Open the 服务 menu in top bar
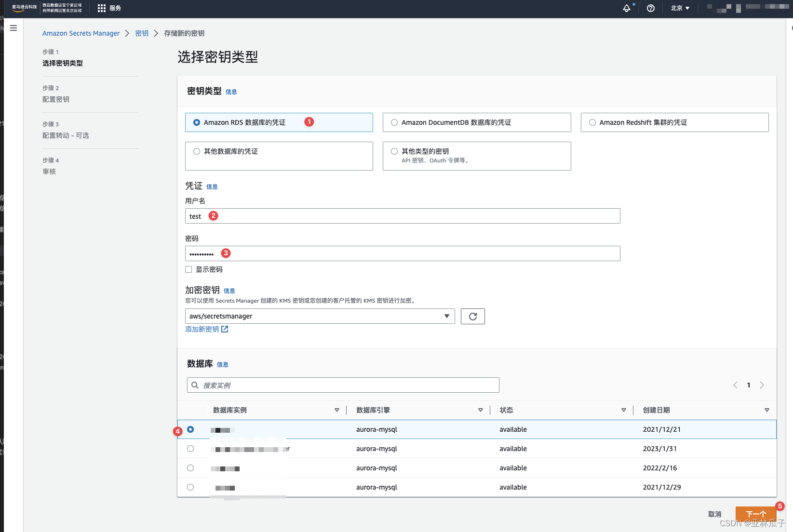The width and height of the screenshot is (793, 532). click(x=115, y=8)
